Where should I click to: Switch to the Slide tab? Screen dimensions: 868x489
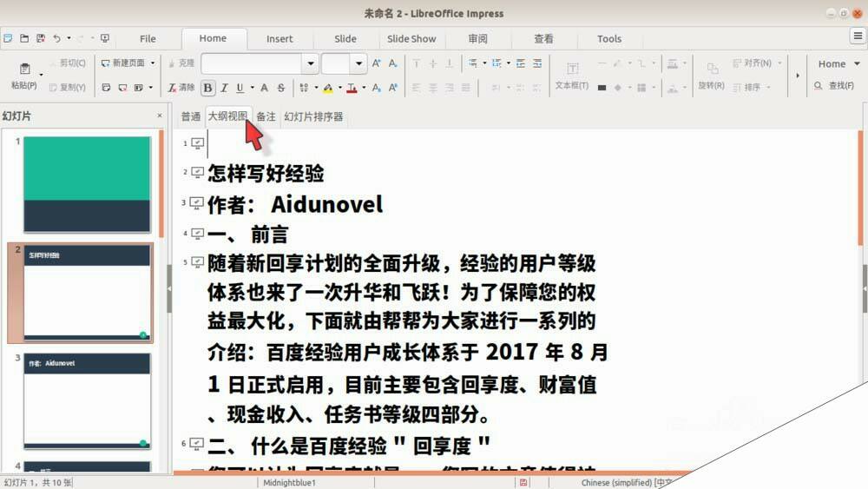click(345, 39)
